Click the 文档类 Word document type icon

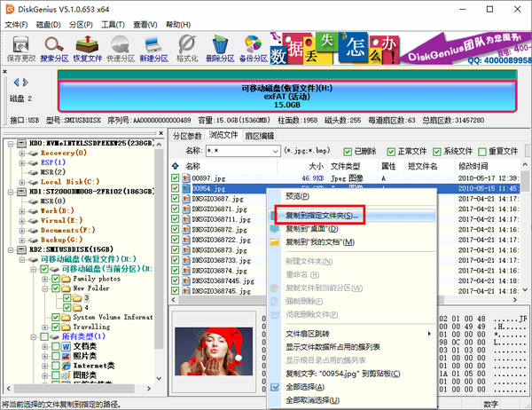tap(66, 346)
